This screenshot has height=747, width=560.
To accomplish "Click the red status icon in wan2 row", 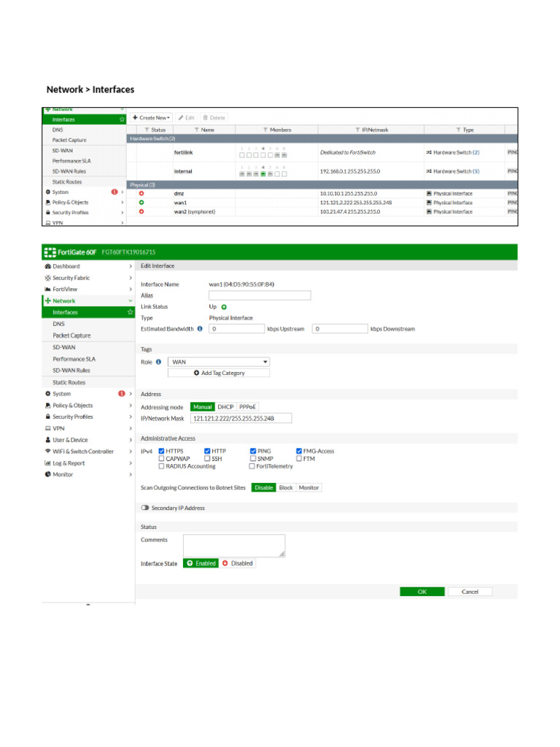I will click(x=141, y=212).
